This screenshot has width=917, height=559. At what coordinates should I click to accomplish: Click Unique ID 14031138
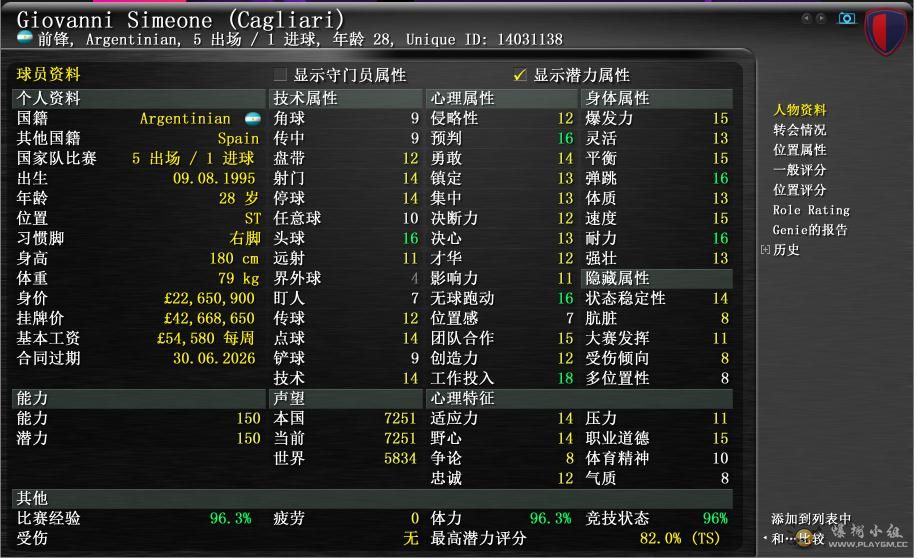click(x=484, y=39)
